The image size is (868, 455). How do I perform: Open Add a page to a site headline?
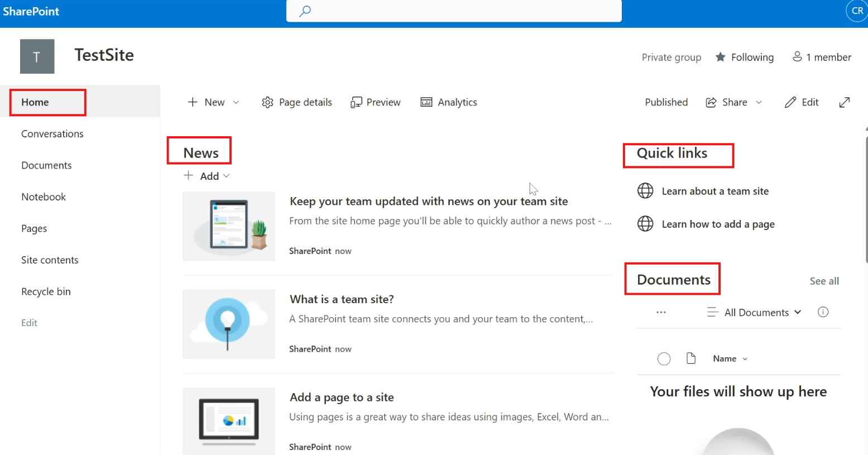(x=342, y=397)
